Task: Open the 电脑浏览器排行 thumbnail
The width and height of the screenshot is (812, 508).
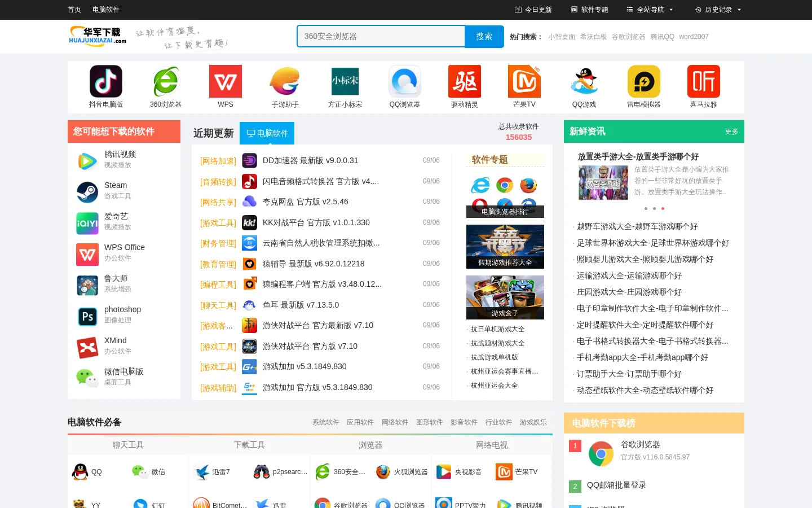Action: (x=505, y=196)
